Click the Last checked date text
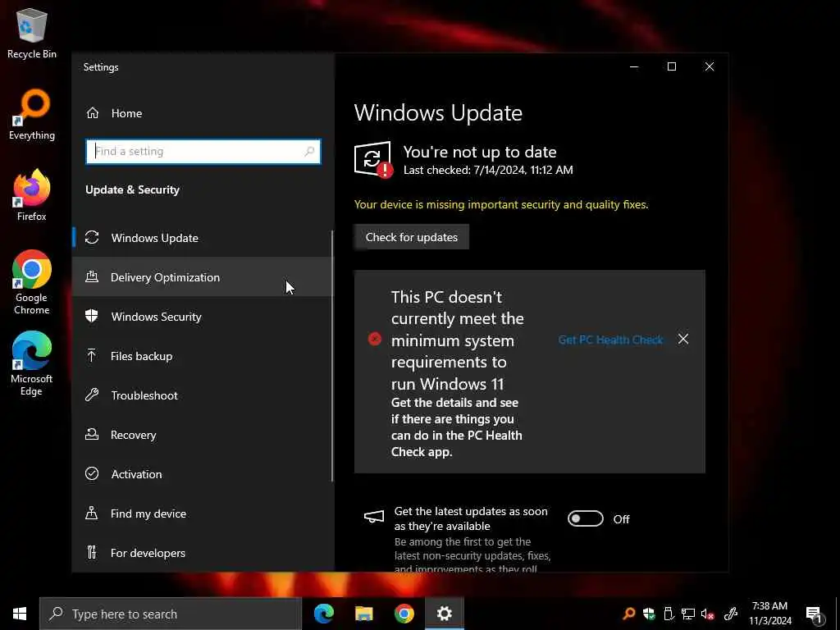This screenshot has height=630, width=840. click(488, 170)
